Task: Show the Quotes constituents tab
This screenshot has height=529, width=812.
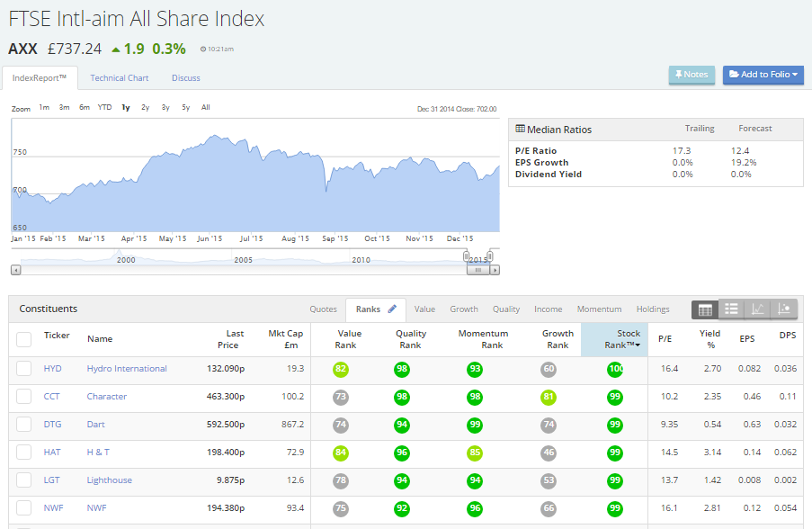Action: coord(323,309)
